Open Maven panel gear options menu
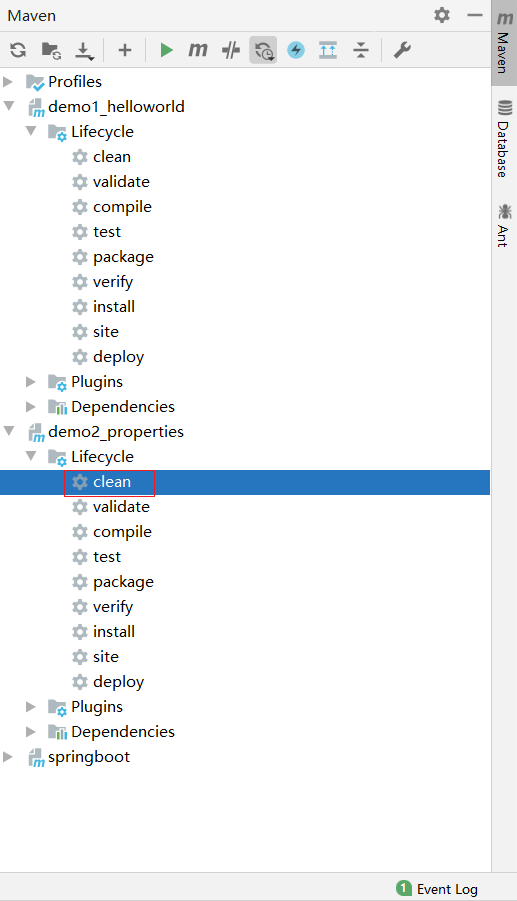 (x=442, y=15)
